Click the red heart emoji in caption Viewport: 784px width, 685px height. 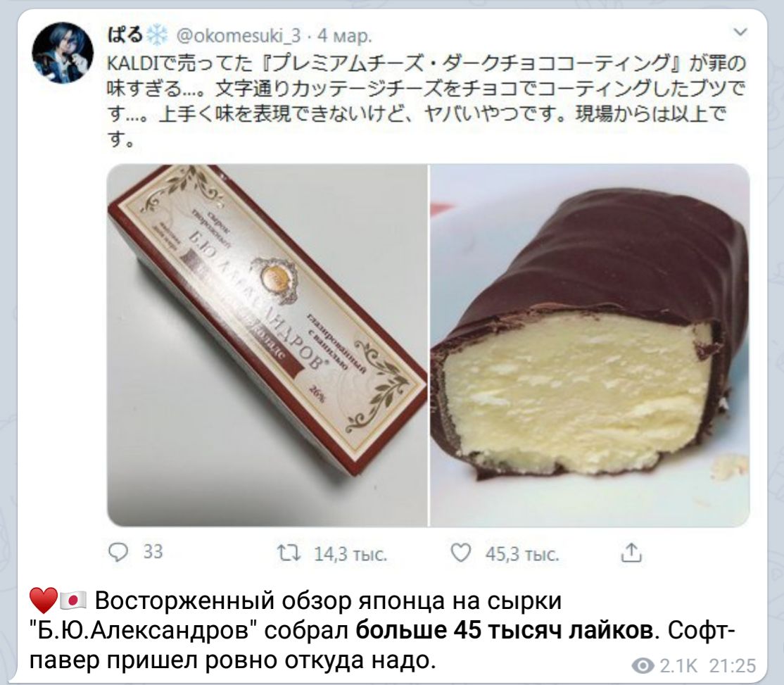pos(44,601)
